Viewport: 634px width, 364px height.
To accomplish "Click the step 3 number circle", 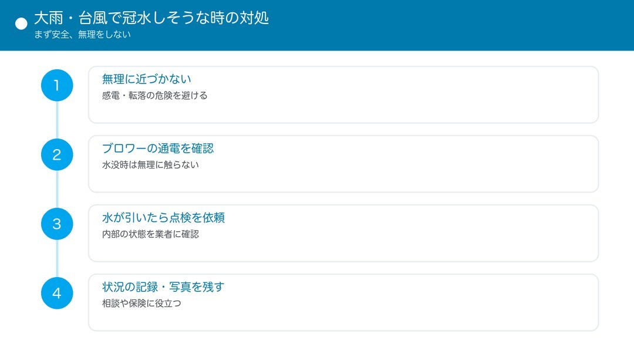I will (x=57, y=224).
